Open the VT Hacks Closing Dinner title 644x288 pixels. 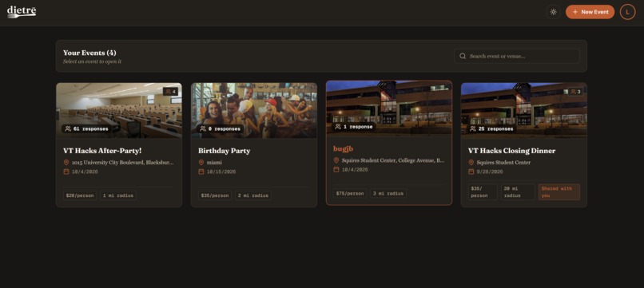click(x=511, y=151)
